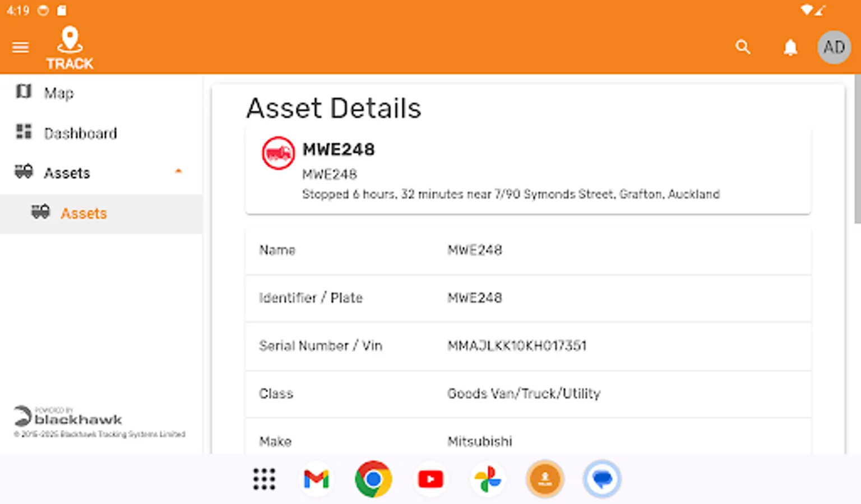861x504 pixels.
Task: Open the AD account avatar menu
Action: [x=834, y=47]
